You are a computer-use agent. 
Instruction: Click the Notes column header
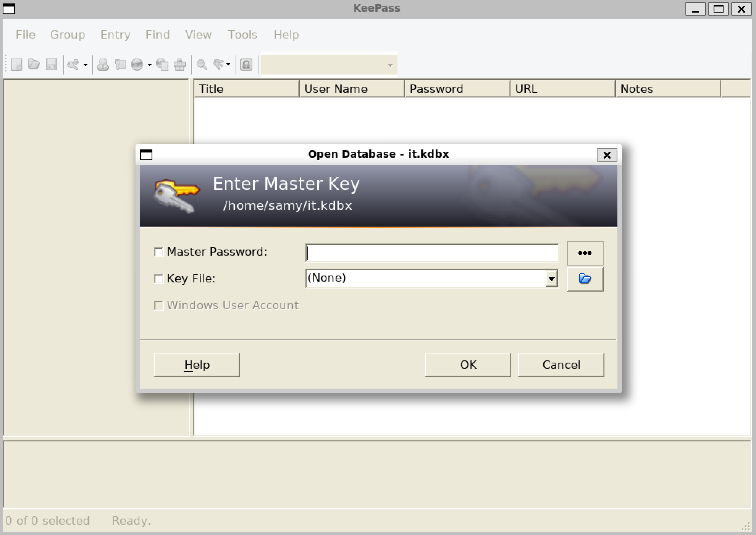pos(668,89)
